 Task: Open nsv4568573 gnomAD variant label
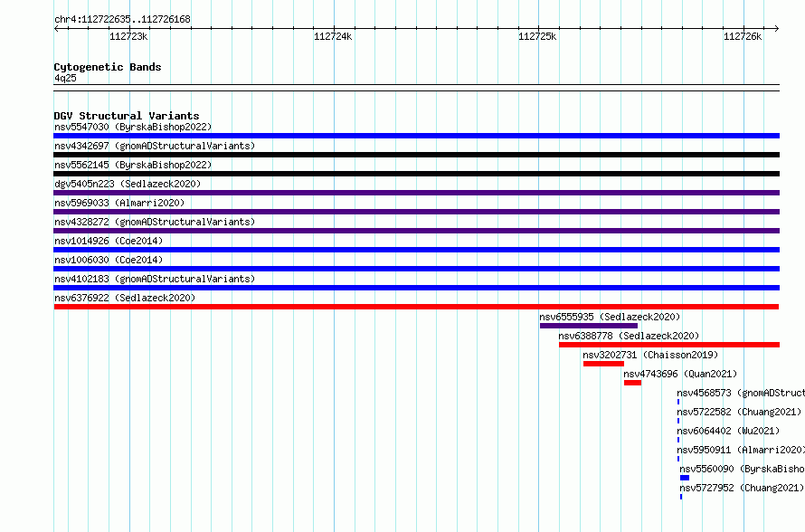[x=741, y=393]
